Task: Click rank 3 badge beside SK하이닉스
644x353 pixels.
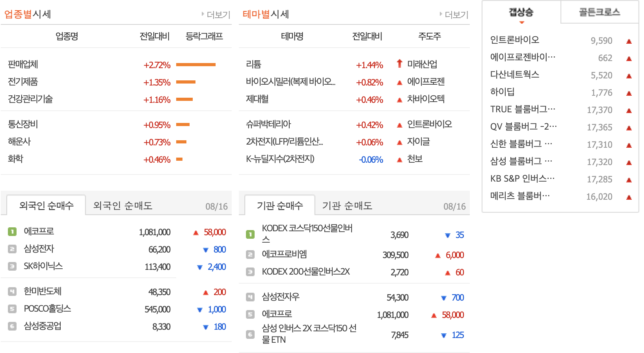Action: [12, 266]
